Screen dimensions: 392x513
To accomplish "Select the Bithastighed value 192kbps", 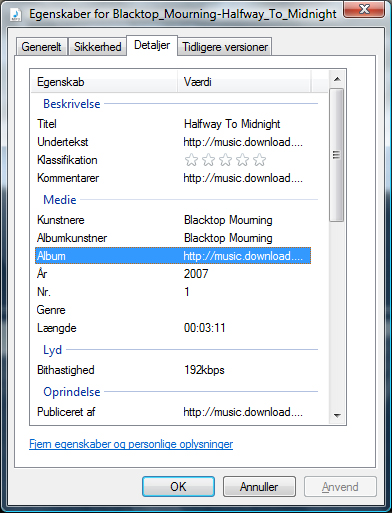I will [204, 370].
